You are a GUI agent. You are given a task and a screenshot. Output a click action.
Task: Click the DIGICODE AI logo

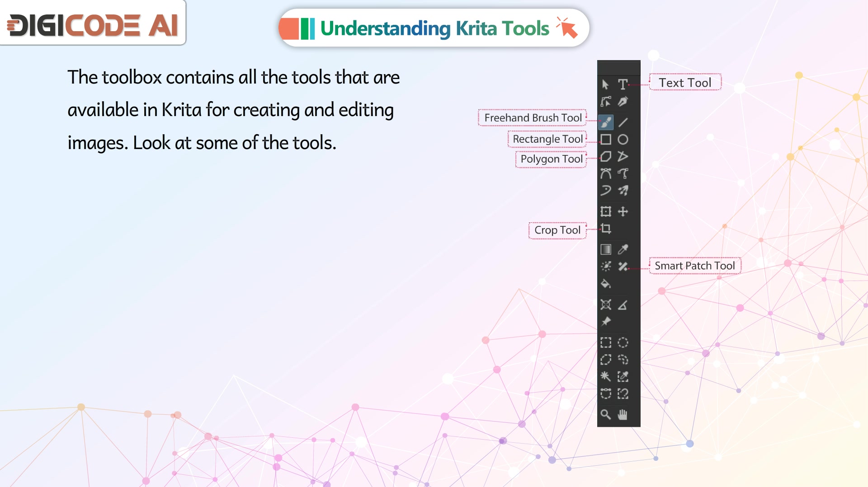click(x=93, y=25)
